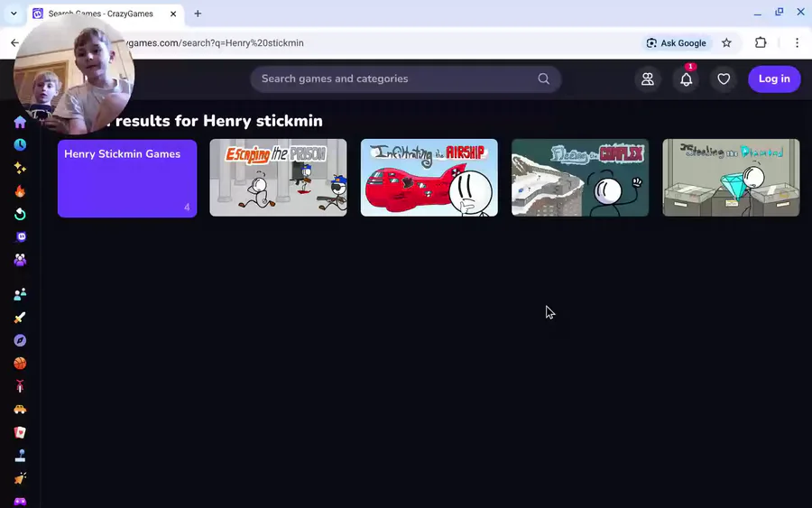Select the purple group Multiplayer sidebar icon
Image resolution: width=812 pixels, height=508 pixels.
20,260
